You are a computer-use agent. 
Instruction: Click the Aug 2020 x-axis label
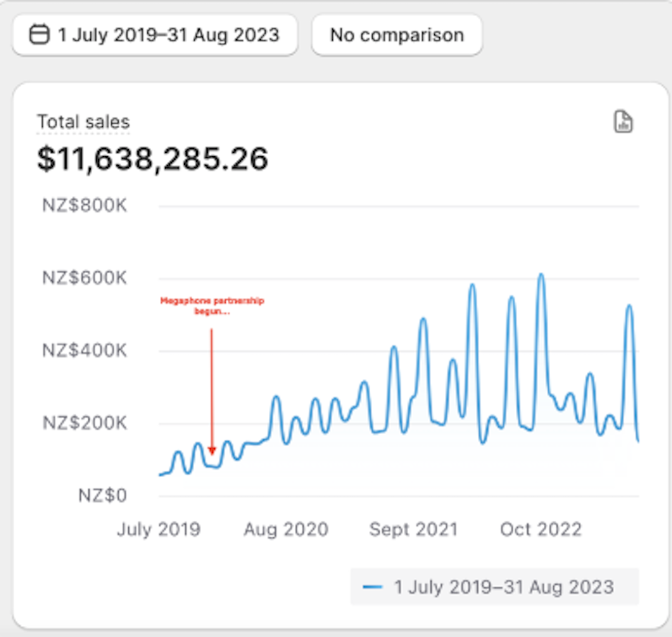[x=286, y=529]
